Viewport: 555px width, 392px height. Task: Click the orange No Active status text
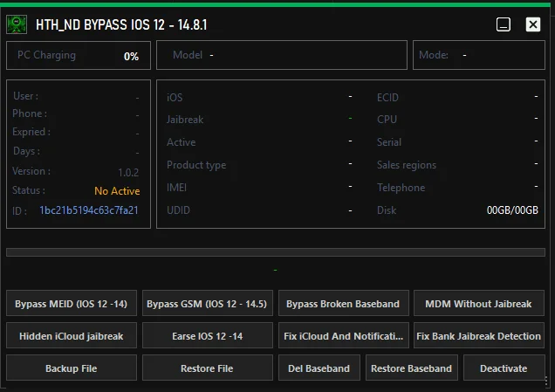coord(117,191)
